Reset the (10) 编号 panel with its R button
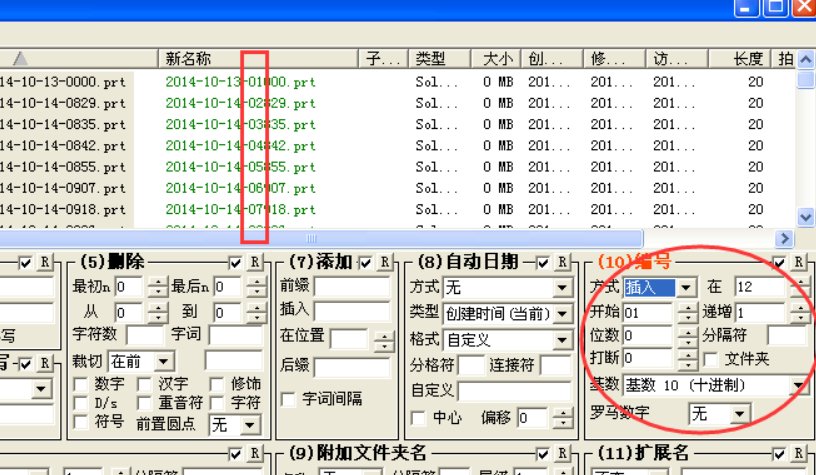 (798, 262)
